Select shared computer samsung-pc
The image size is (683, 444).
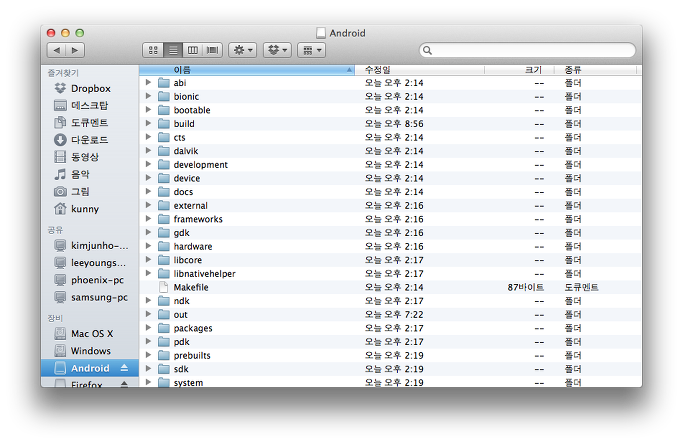[x=91, y=298]
